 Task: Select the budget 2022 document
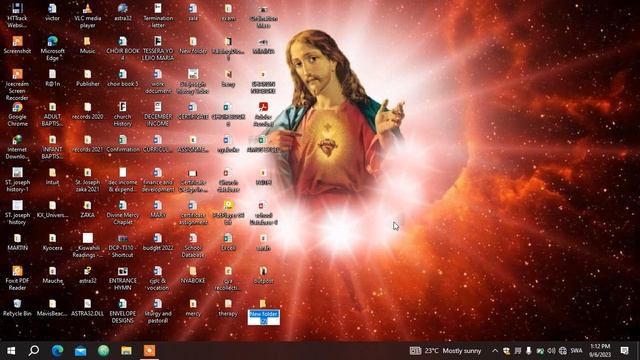(158, 242)
